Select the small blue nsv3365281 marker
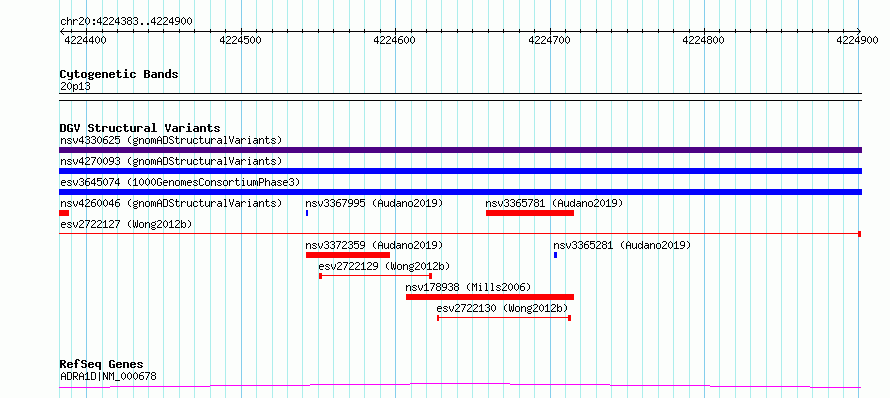890x398 pixels. point(556,255)
